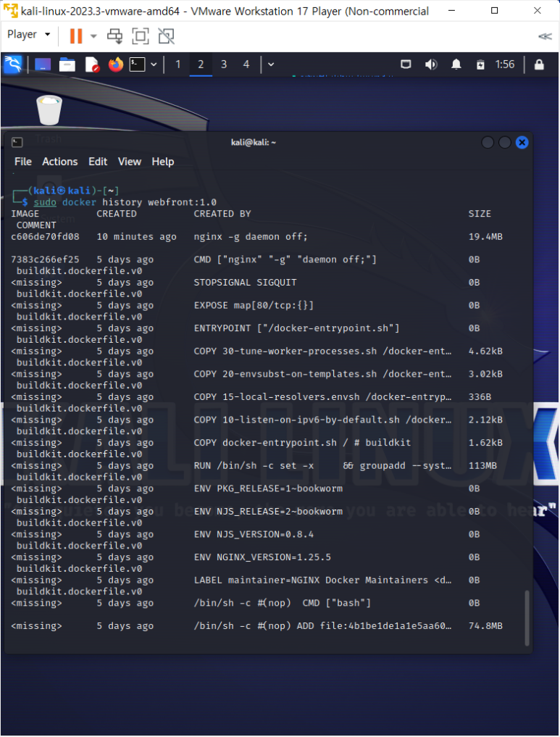The height and width of the screenshot is (737, 560).
Task: Click the terminal vertical scrollbar thumb
Action: point(527,618)
